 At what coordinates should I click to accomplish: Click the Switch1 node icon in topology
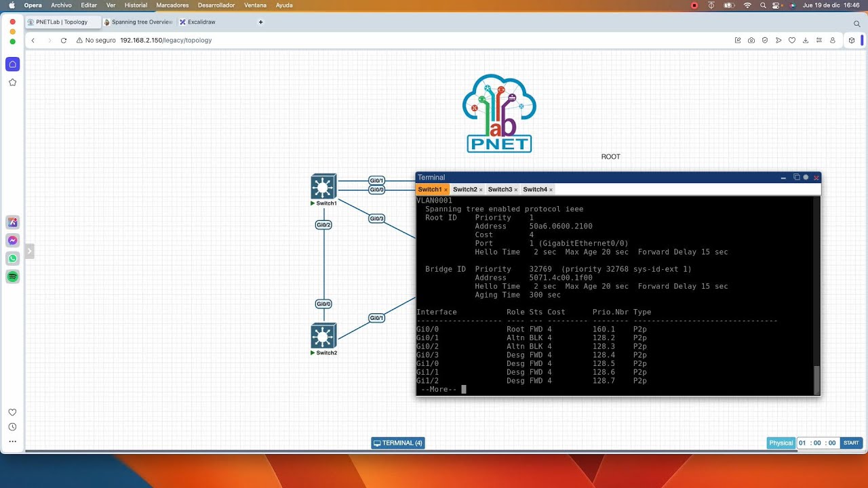click(x=323, y=186)
